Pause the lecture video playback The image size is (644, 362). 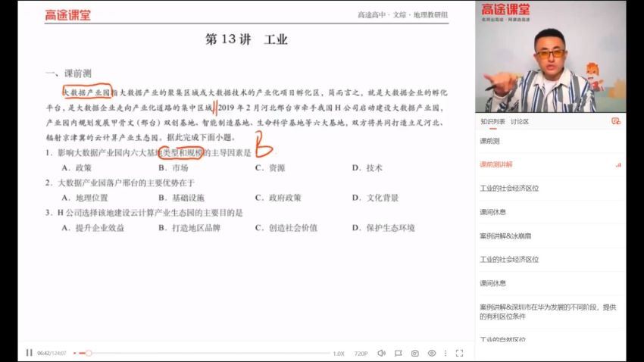30,353
